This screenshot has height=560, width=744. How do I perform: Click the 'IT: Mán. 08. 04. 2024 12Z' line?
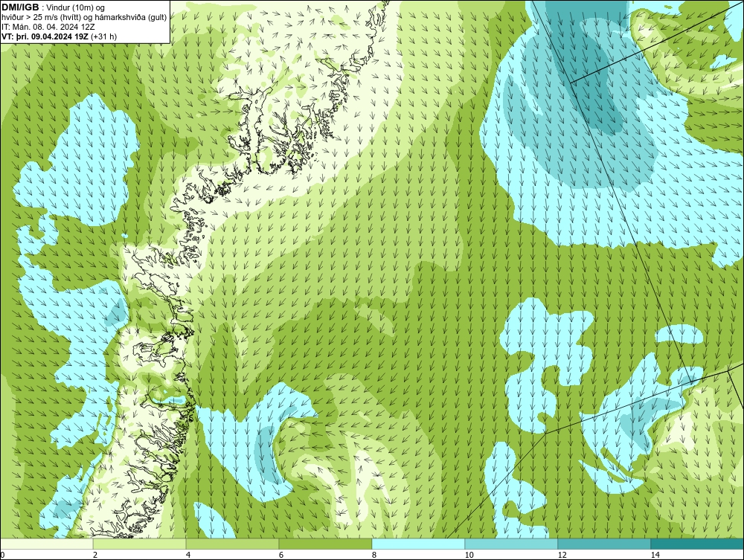[48, 27]
